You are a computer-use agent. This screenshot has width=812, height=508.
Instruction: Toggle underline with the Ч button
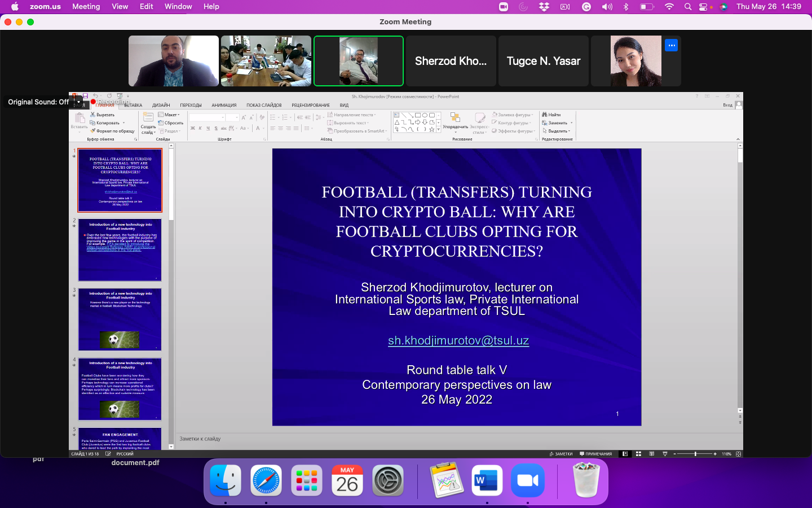pos(208,128)
